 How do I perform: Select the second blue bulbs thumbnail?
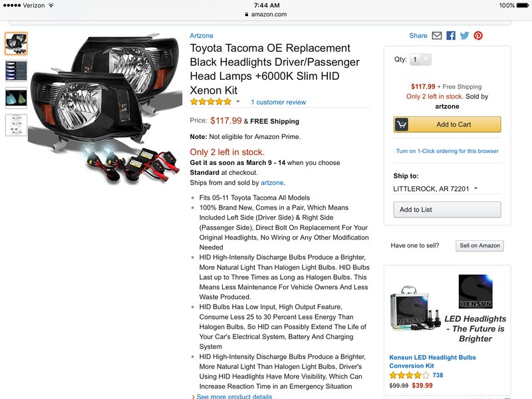pyautogui.click(x=16, y=71)
